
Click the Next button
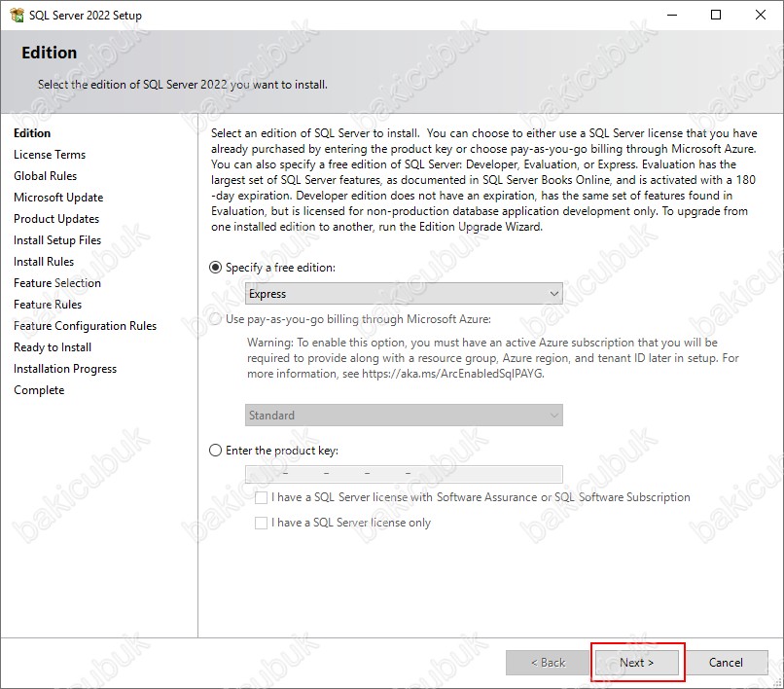pyautogui.click(x=636, y=663)
